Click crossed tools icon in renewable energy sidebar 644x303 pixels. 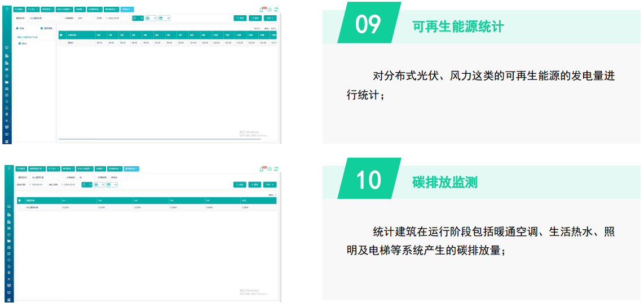[x=7, y=121]
